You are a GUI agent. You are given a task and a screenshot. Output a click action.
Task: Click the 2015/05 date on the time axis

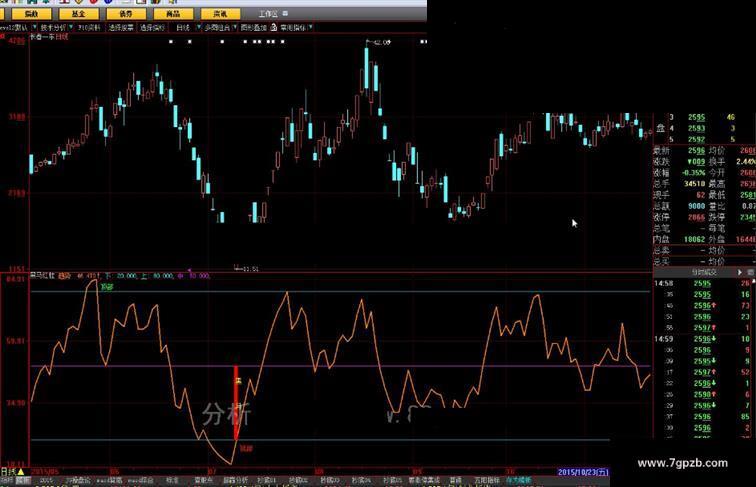(x=44, y=472)
